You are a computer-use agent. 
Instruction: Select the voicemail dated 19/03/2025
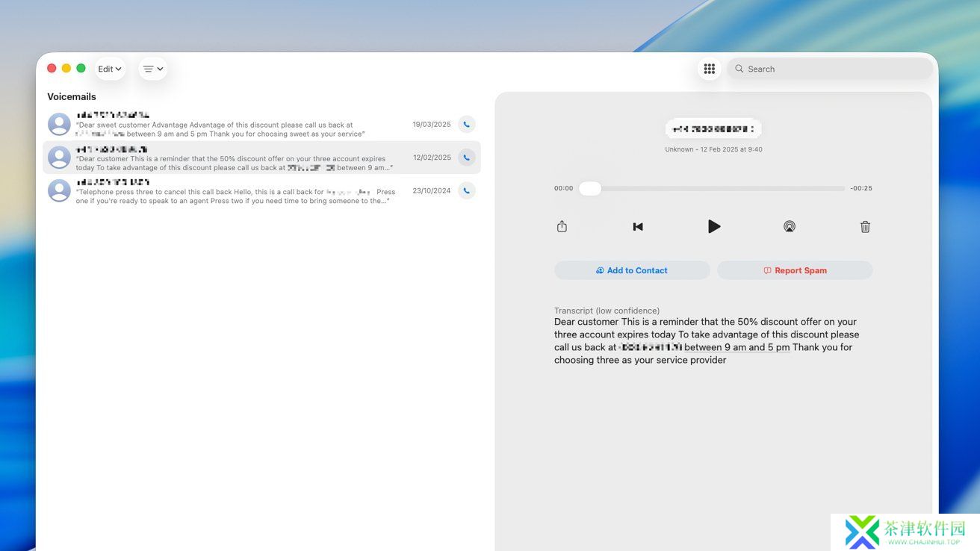coord(261,125)
